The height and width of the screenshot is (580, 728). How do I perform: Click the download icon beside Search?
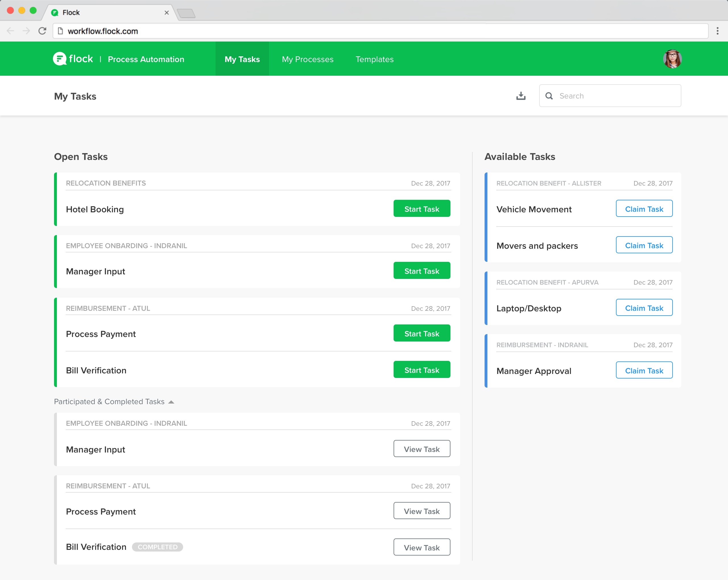521,96
